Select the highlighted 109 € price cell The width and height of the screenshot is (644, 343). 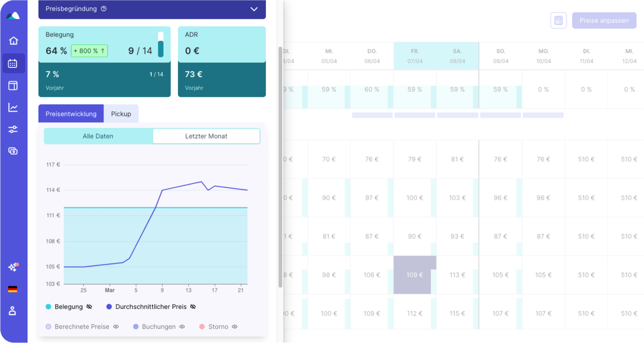(x=415, y=275)
